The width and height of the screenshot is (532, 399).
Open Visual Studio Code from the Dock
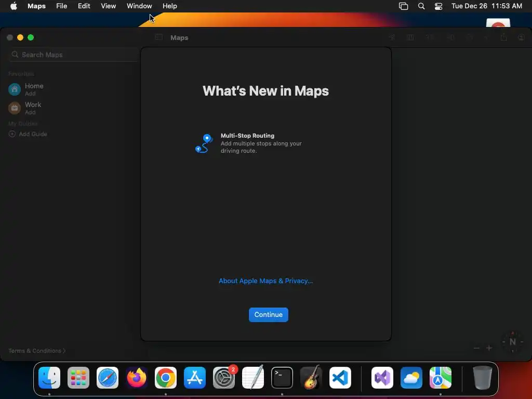point(340,378)
